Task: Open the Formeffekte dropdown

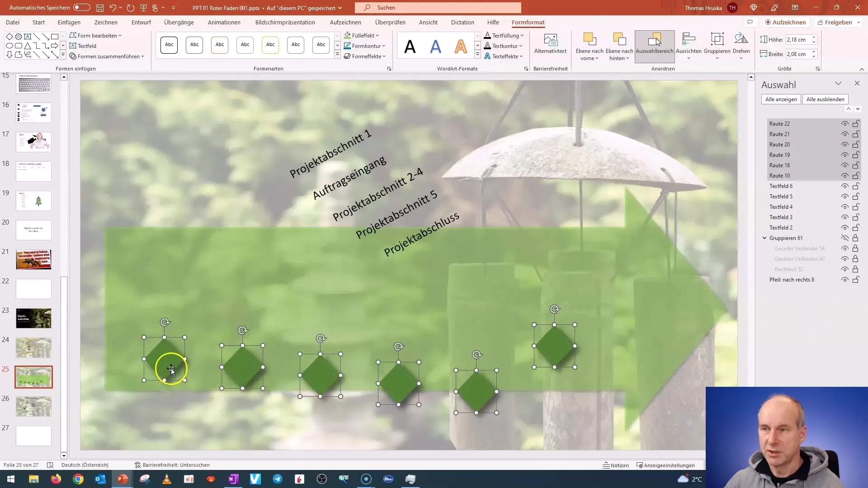Action: [365, 56]
